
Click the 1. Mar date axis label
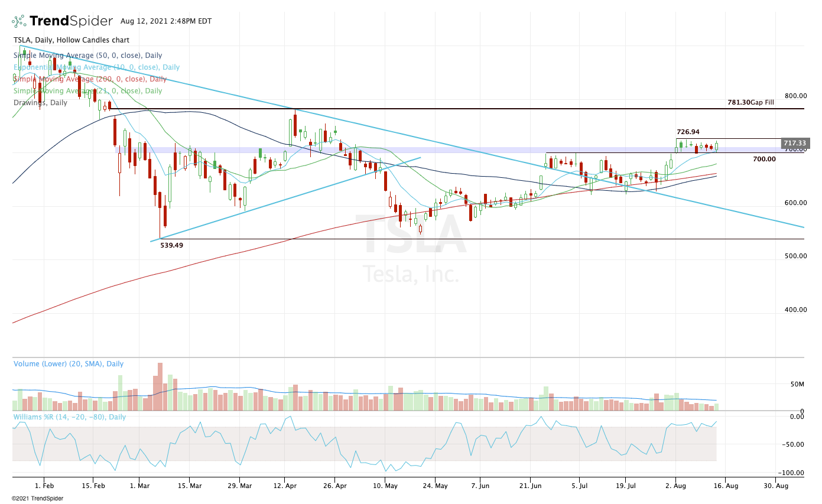(138, 486)
